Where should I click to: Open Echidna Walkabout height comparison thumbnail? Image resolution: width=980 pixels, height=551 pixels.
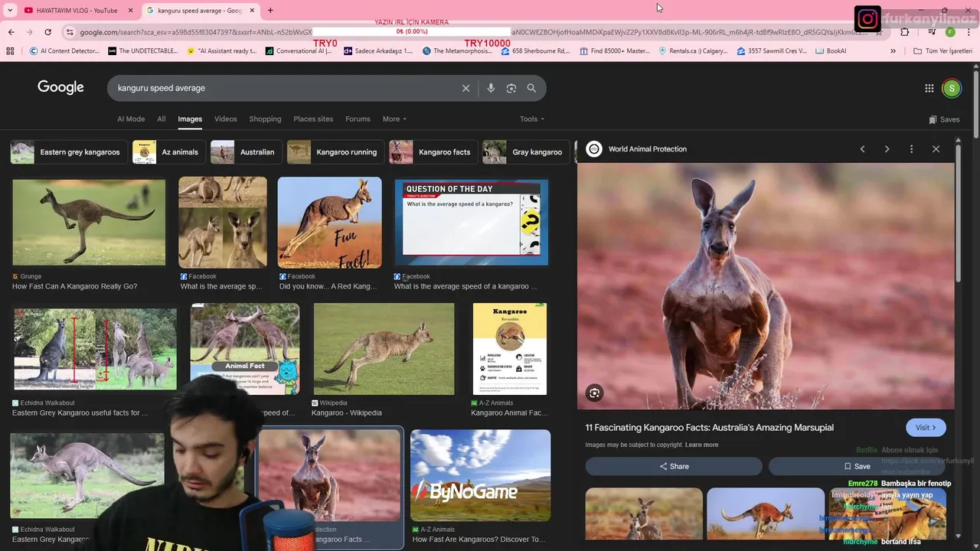click(95, 349)
